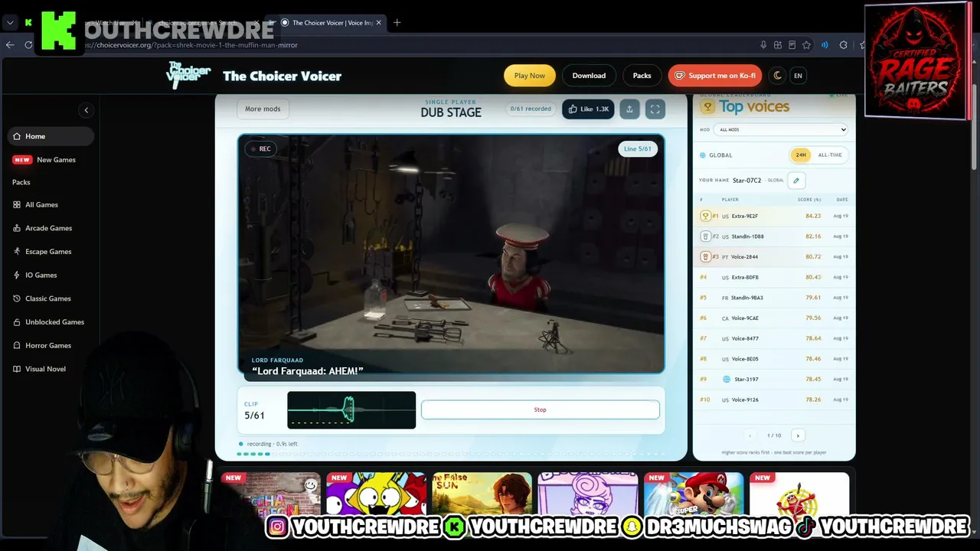Click the Play Now button
980x551 pixels.
point(530,76)
